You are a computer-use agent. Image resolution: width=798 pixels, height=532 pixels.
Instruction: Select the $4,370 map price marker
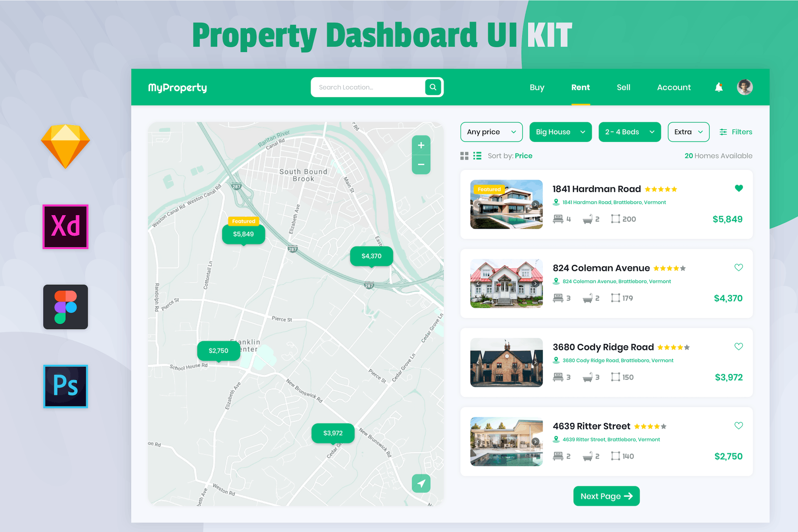(372, 256)
